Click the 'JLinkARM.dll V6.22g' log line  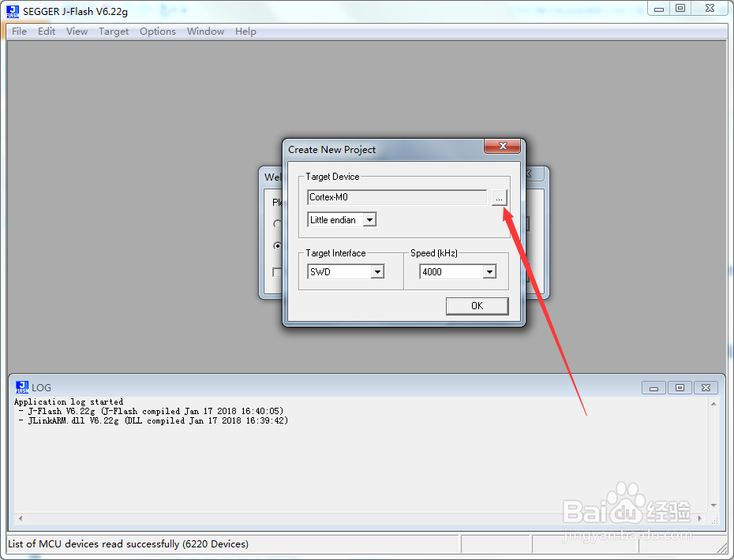(153, 420)
